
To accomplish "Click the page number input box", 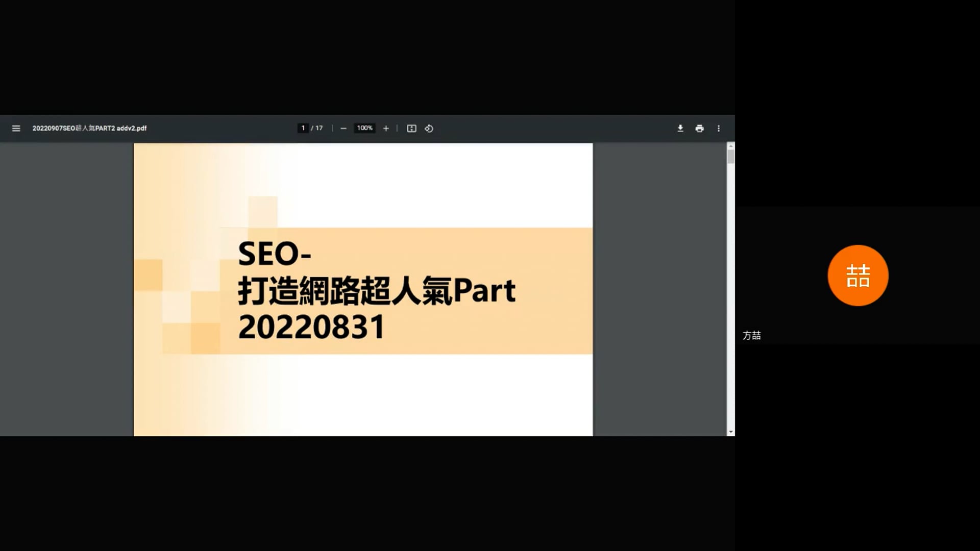I will (x=303, y=128).
